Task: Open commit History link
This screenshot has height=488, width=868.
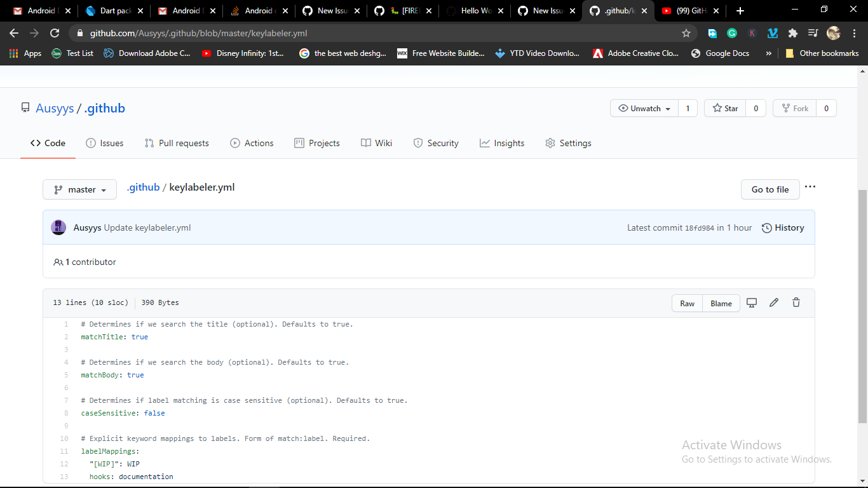Action: [x=783, y=227]
